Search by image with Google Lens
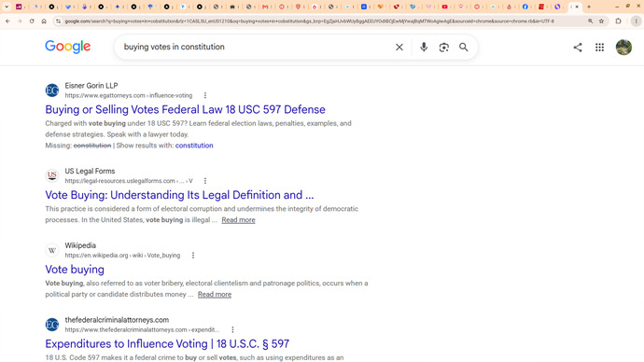 coord(443,48)
